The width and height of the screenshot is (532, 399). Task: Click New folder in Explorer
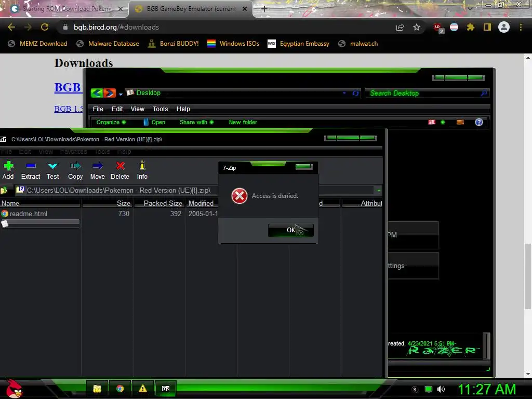pyautogui.click(x=243, y=122)
